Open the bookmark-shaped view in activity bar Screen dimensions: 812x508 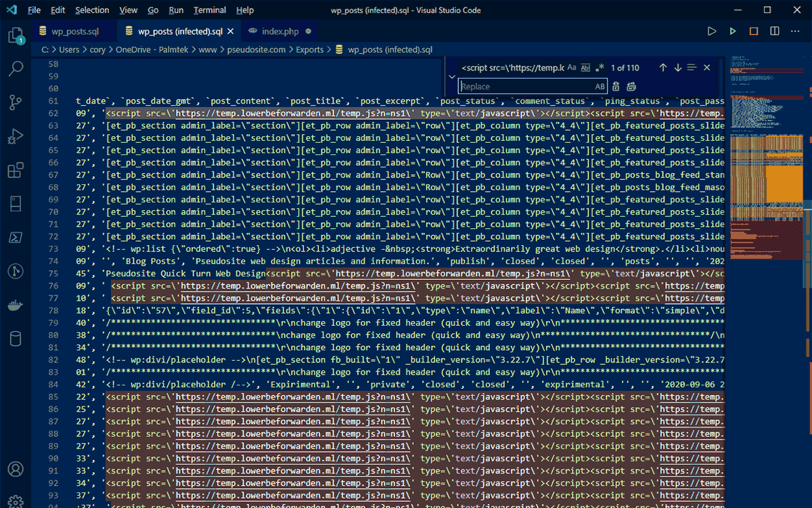tap(15, 204)
